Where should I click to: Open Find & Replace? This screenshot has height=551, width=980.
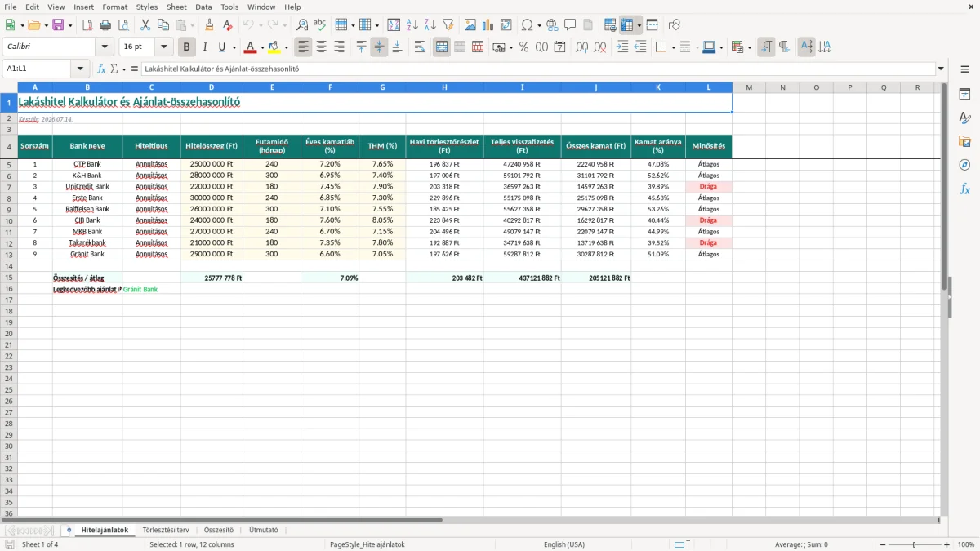pos(302,25)
